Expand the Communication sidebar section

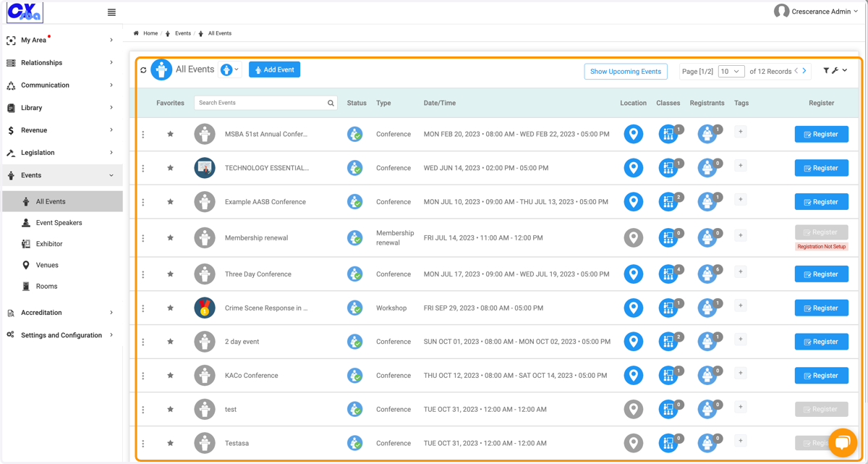tap(61, 85)
